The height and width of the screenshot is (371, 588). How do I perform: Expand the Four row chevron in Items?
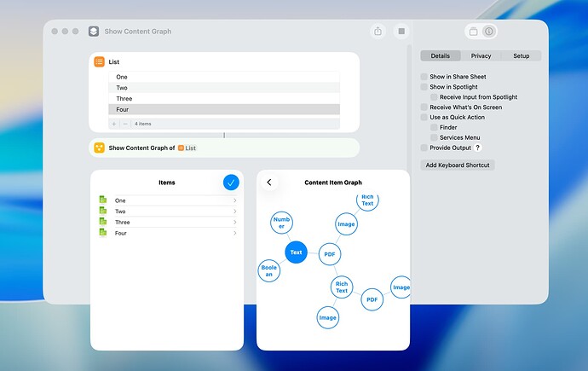(234, 233)
